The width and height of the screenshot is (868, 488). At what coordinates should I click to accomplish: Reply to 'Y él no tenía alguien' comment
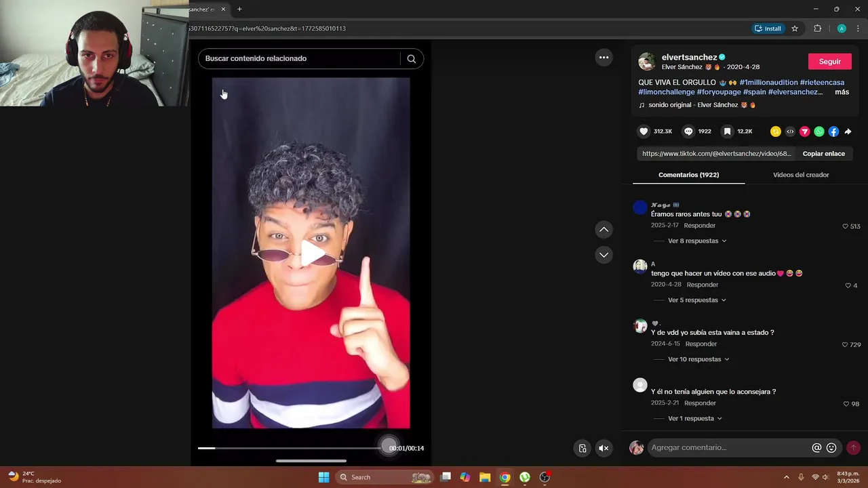click(x=700, y=403)
